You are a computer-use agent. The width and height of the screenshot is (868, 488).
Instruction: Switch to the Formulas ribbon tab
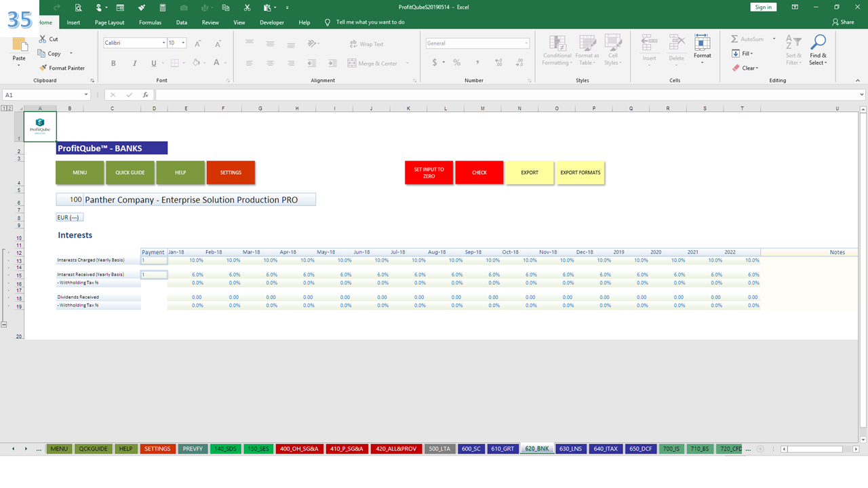(x=150, y=22)
